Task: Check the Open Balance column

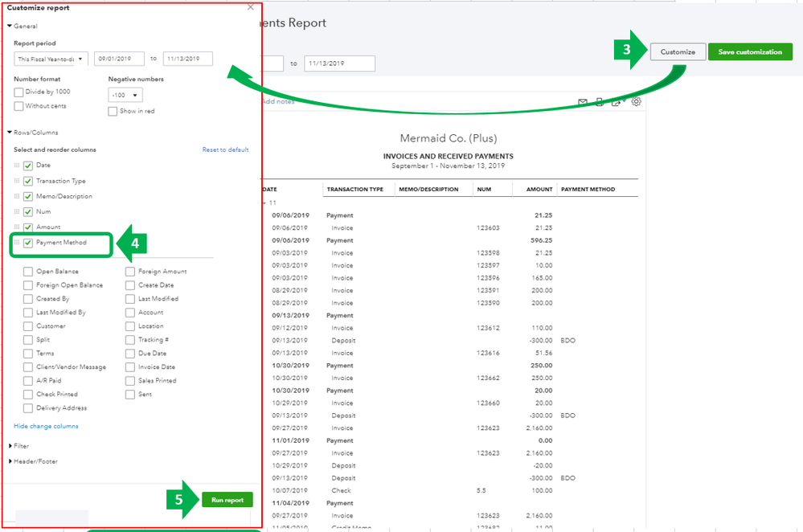Action: click(28, 272)
